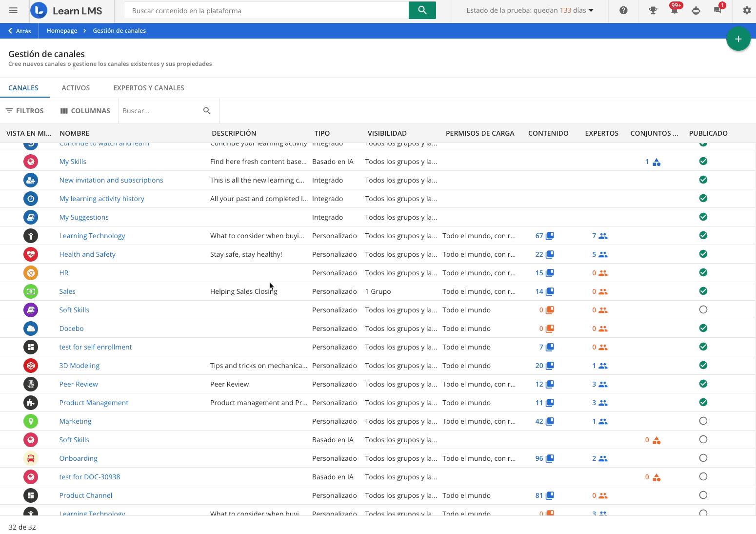Open experts count 7 for Learning Technology
The width and height of the screenshot is (756, 534).
[x=599, y=236]
